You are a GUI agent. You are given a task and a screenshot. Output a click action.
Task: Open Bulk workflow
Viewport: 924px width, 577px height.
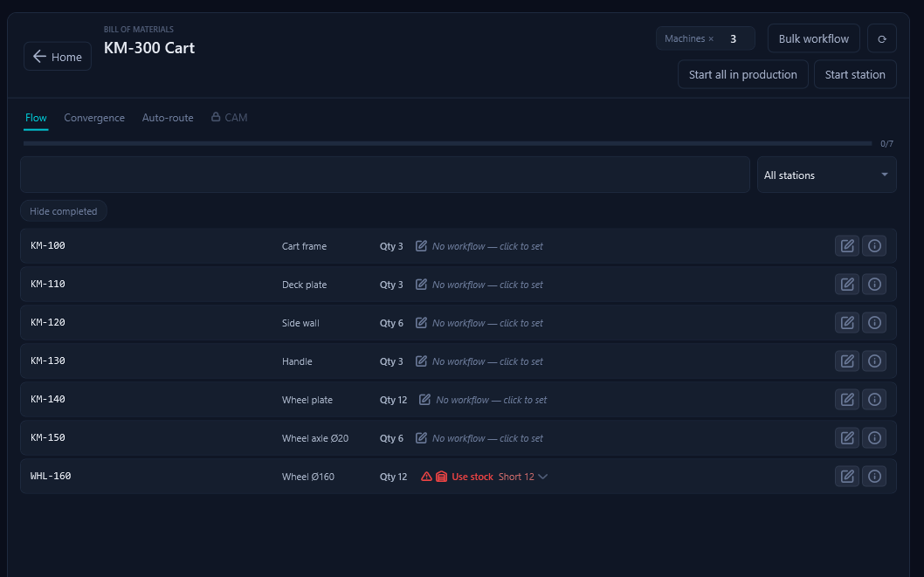tap(813, 39)
